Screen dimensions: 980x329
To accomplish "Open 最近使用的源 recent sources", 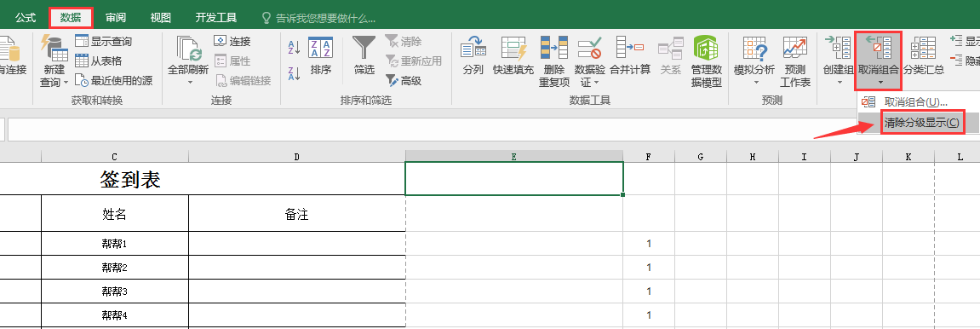I will tap(113, 80).
